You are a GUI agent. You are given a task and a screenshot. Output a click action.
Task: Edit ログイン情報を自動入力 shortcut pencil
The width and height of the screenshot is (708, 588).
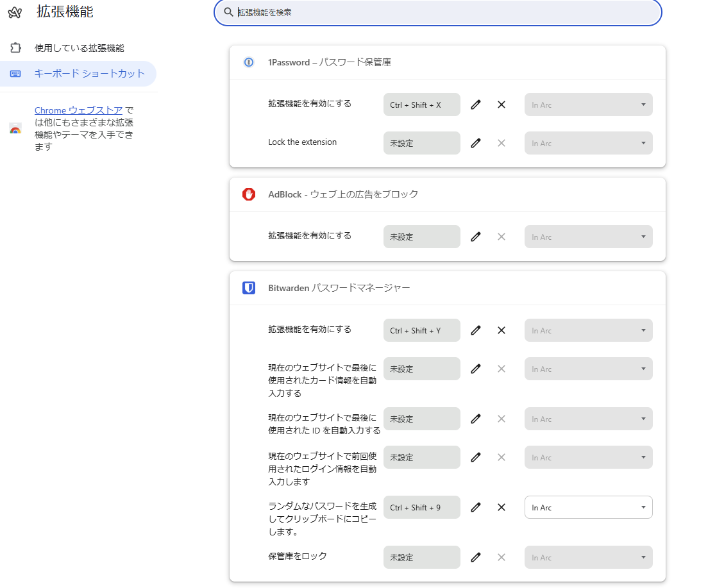tap(475, 457)
